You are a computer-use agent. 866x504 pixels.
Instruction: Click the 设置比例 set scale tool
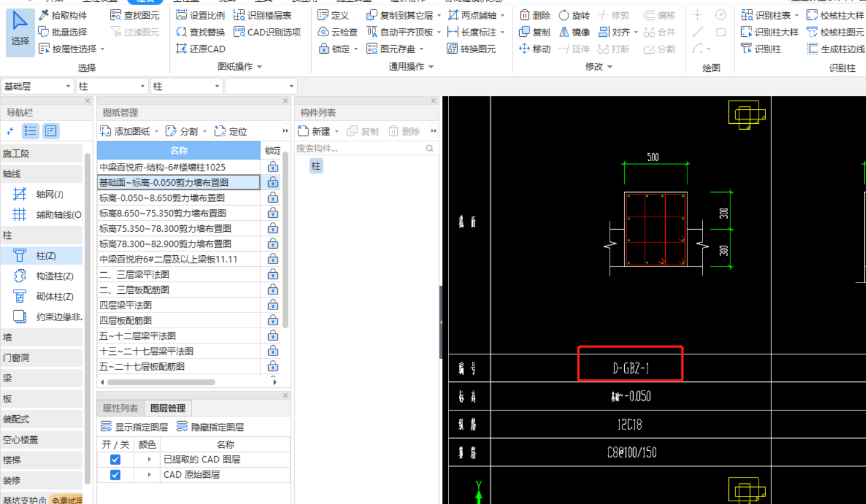(200, 15)
